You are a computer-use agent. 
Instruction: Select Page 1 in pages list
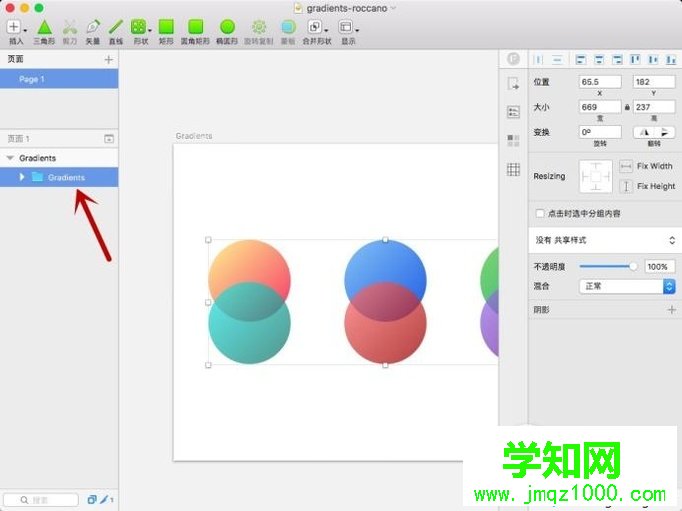[59, 79]
